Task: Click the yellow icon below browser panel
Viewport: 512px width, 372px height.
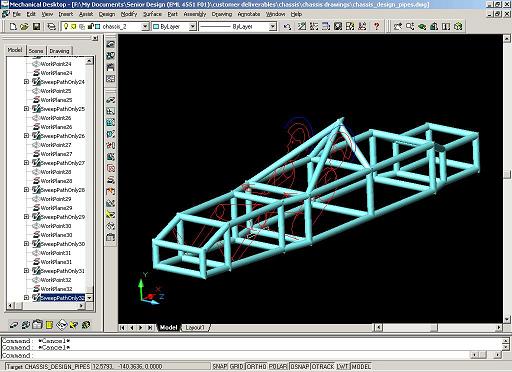Action: pos(49,324)
